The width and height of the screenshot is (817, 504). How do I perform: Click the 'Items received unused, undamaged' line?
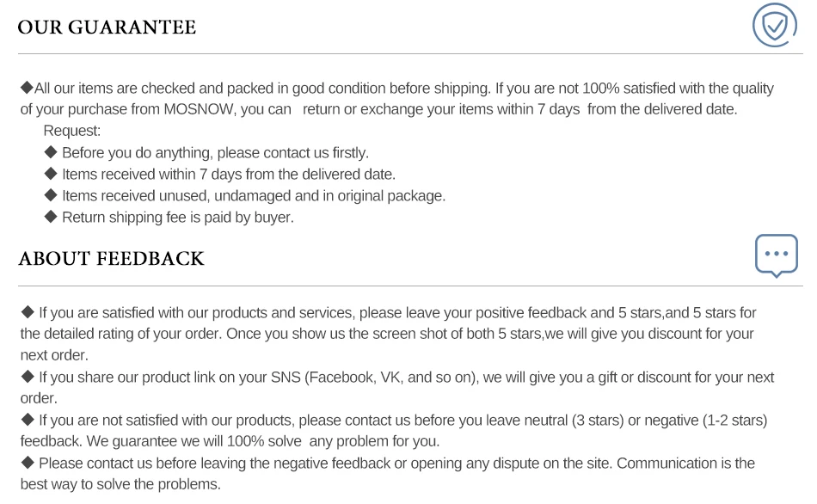(x=254, y=196)
